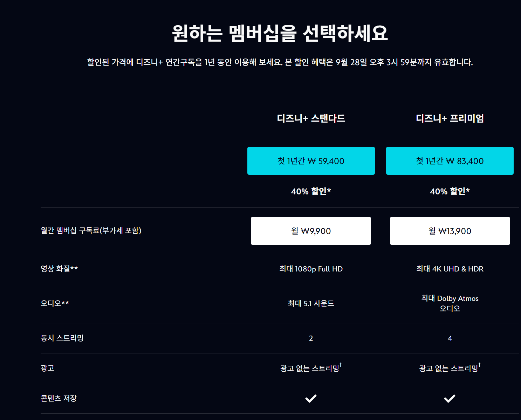Screen dimensions: 521x420
Task: Click the 월간 멤버십 구독료 row label
Action: point(92,231)
